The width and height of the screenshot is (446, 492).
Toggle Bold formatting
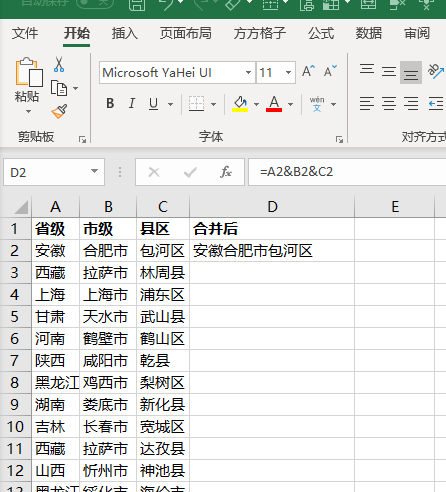click(x=110, y=104)
